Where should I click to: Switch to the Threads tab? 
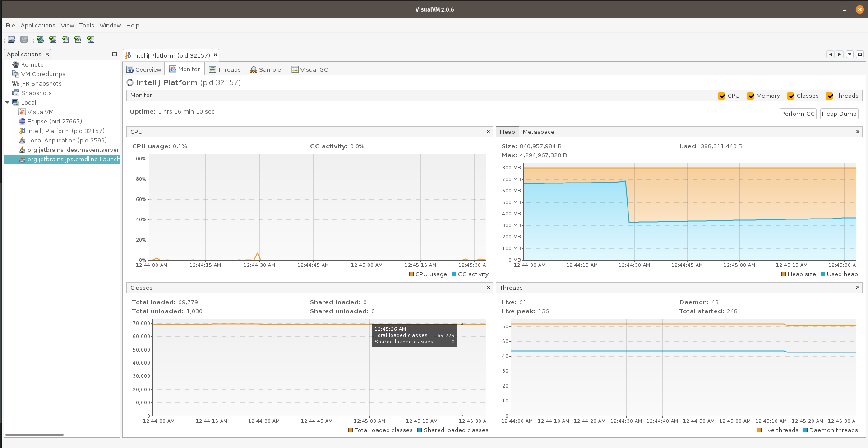pyautogui.click(x=225, y=69)
